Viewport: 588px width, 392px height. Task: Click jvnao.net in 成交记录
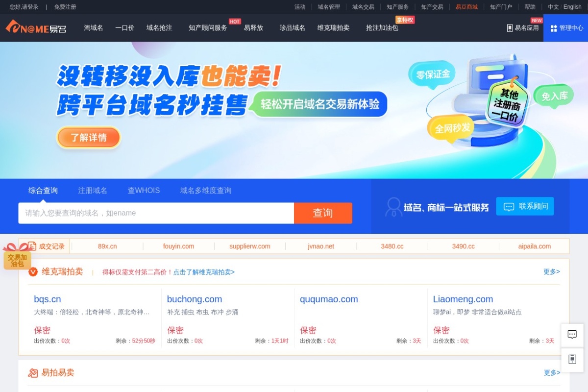click(321, 246)
